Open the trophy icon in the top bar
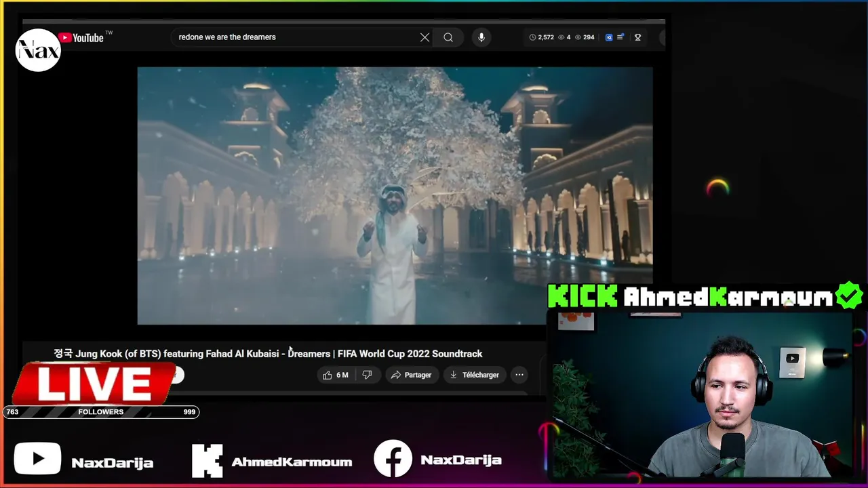The width and height of the screenshot is (868, 488). click(637, 37)
